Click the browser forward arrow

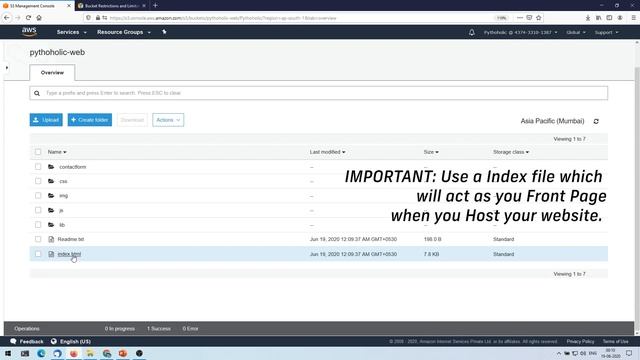click(17, 18)
